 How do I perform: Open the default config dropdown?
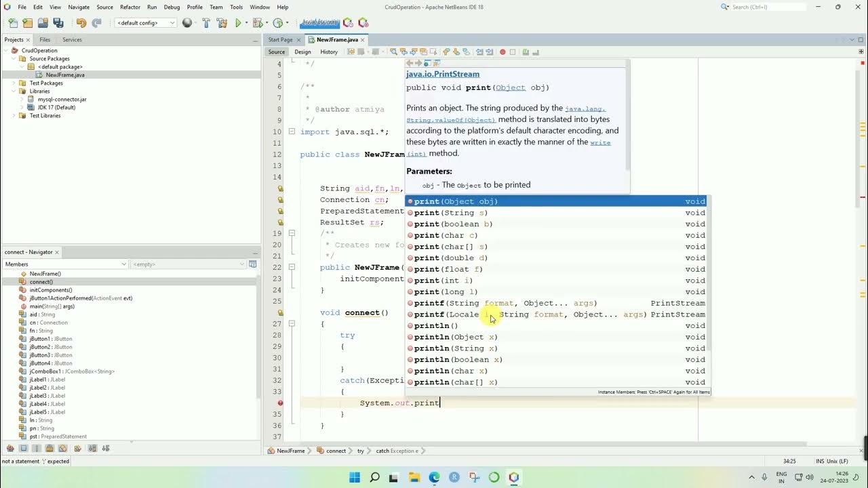pos(145,22)
